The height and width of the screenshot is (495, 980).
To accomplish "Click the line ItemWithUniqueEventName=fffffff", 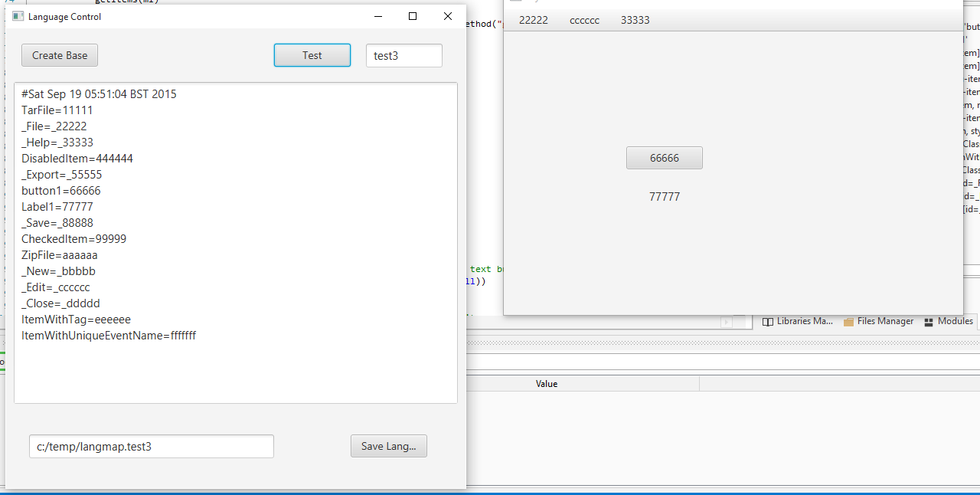I will click(x=109, y=336).
